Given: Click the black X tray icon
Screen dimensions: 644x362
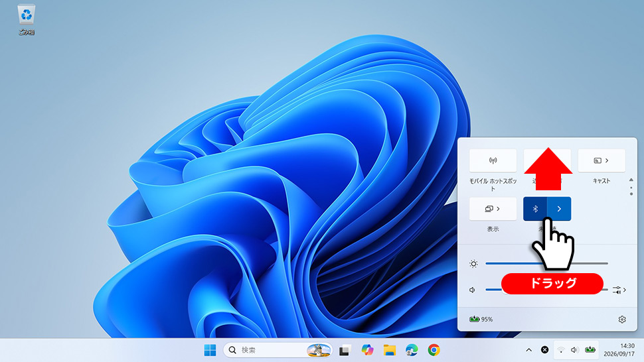Looking at the screenshot, I should (x=544, y=349).
